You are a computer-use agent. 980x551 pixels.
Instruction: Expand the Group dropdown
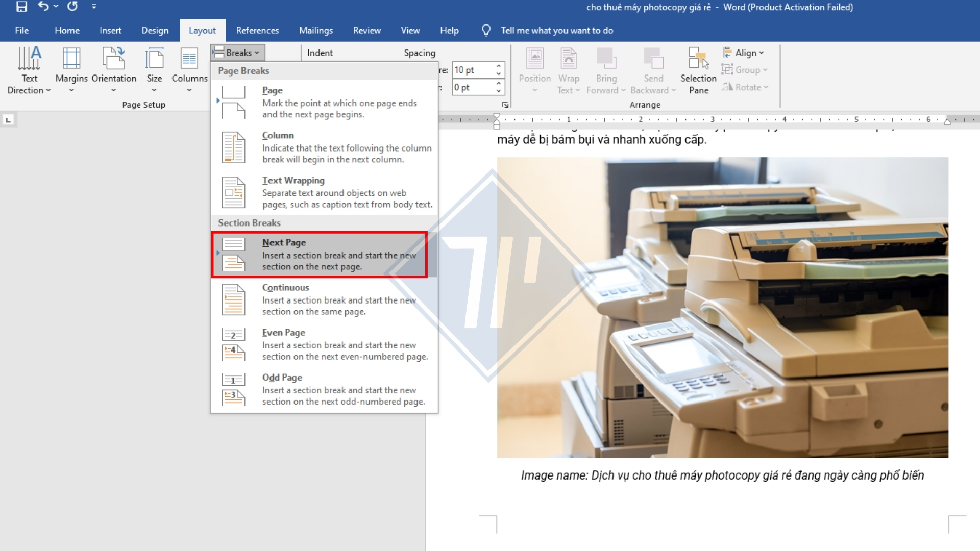coord(745,70)
